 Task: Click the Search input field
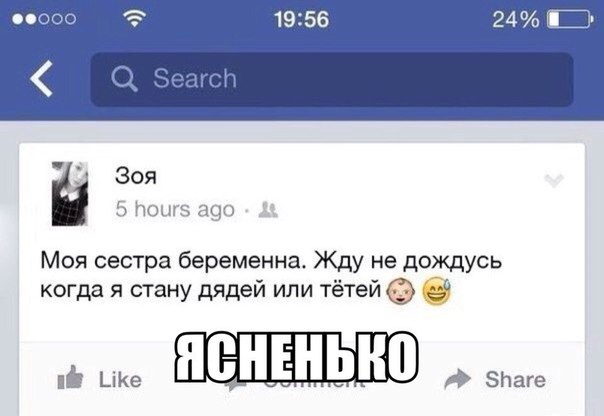pos(332,79)
